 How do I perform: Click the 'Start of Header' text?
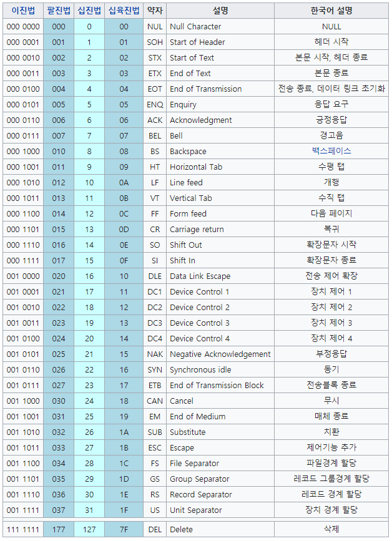197,42
